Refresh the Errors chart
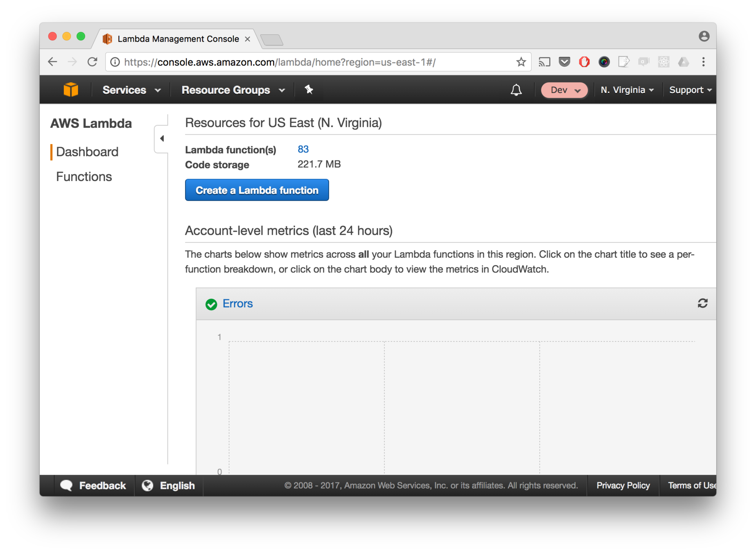The image size is (756, 553). coord(702,304)
